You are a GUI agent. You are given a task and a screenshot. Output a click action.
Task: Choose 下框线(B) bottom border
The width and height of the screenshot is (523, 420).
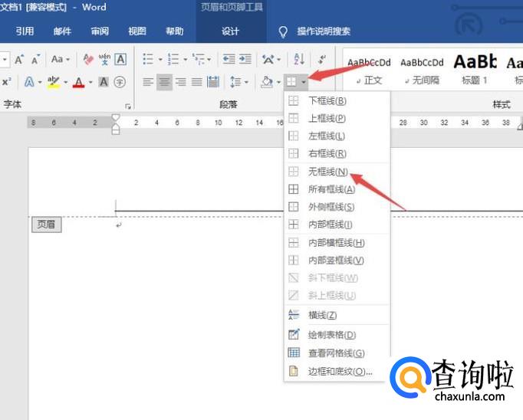tap(337, 100)
